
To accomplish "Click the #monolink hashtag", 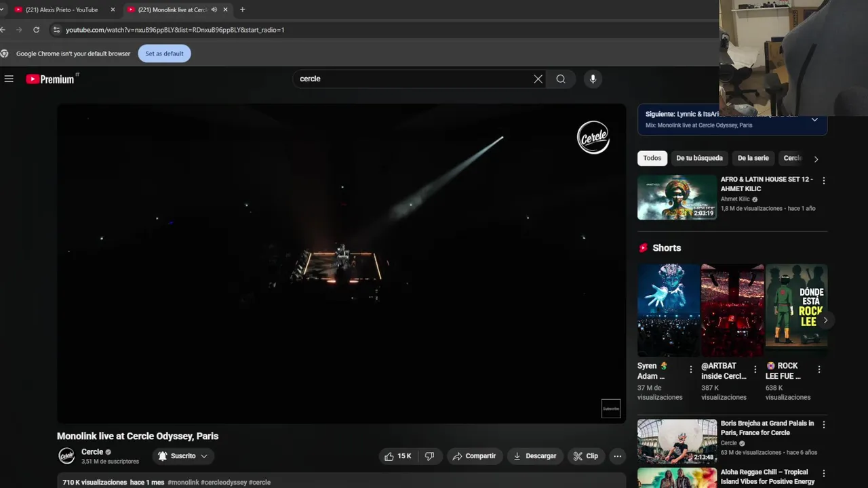I will [183, 483].
